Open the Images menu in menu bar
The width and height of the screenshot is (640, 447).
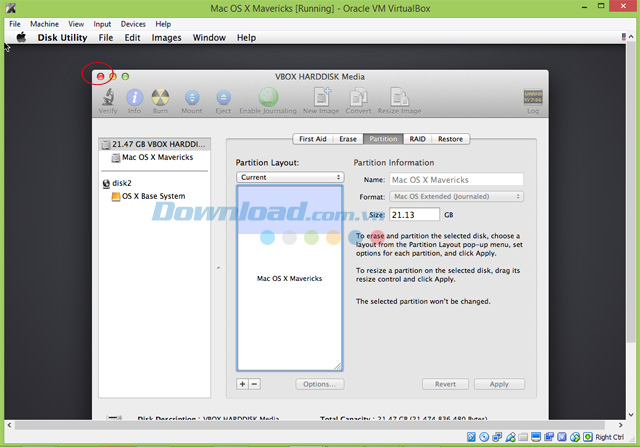[x=165, y=38]
